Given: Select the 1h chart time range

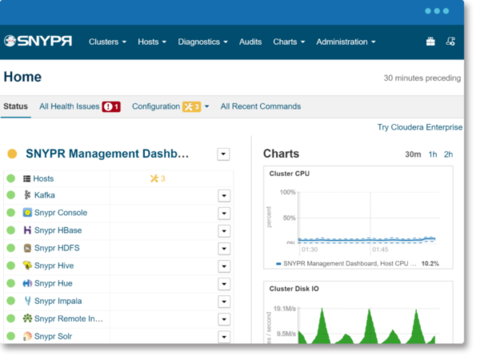Looking at the screenshot, I should point(433,154).
